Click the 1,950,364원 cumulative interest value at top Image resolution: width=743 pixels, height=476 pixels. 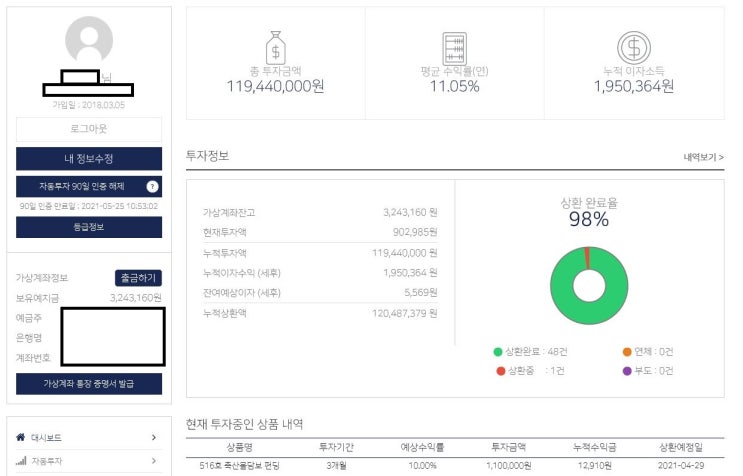634,87
